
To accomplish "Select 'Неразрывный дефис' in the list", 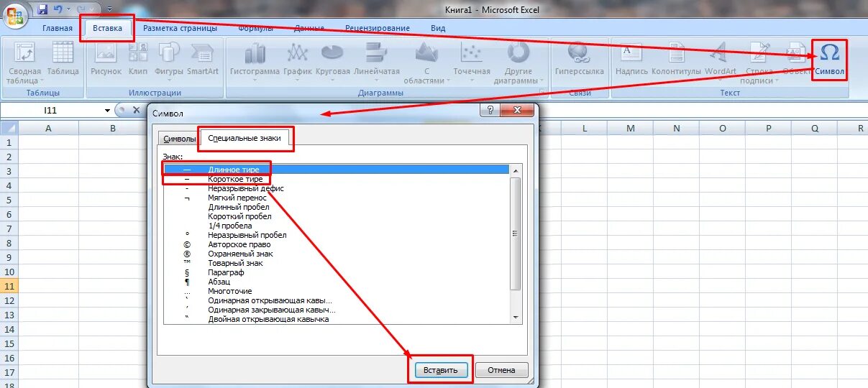I will (x=337, y=188).
